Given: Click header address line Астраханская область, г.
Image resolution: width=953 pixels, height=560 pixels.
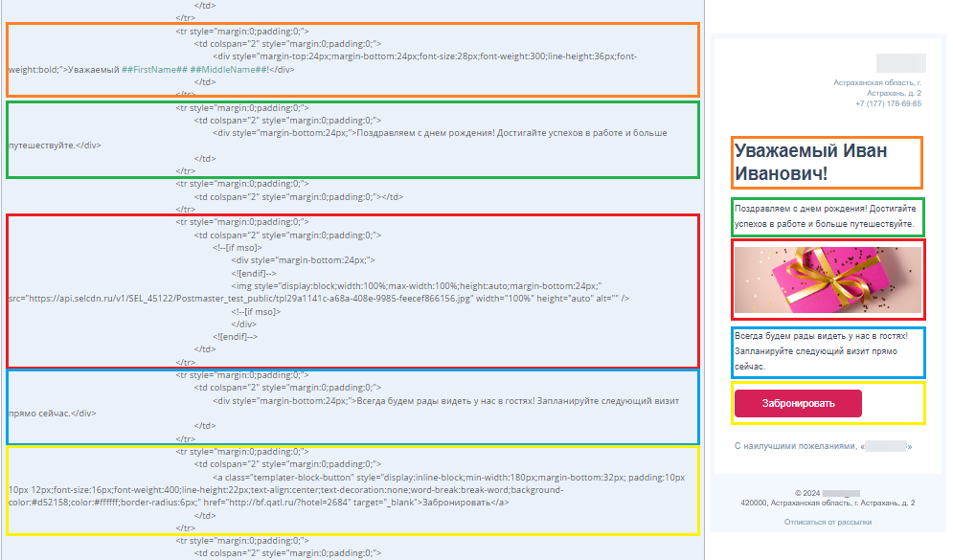Looking at the screenshot, I should tap(877, 82).
